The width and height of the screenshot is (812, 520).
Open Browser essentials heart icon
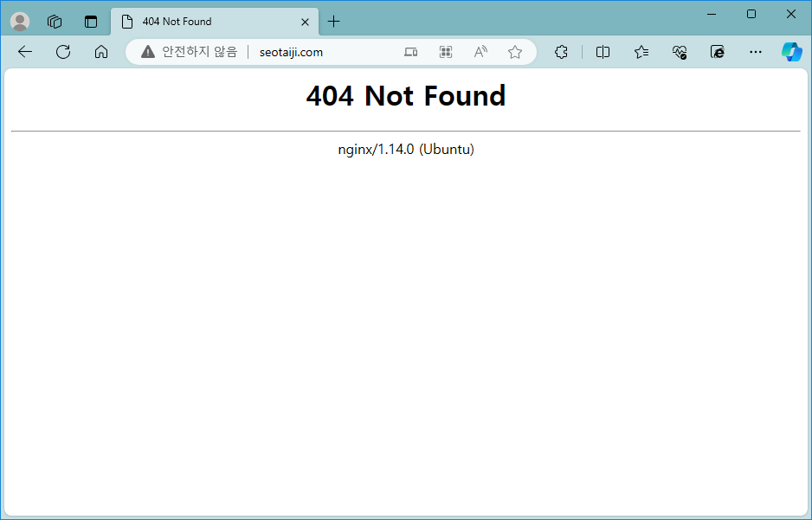(x=679, y=52)
